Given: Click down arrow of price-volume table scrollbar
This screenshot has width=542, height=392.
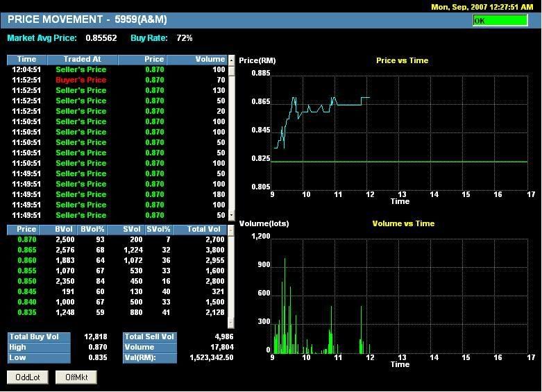Looking at the screenshot, I should 232,324.
